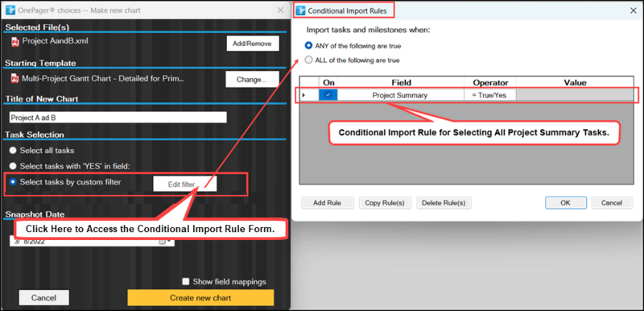Click the Value column header
The height and width of the screenshot is (311, 644).
tap(575, 82)
